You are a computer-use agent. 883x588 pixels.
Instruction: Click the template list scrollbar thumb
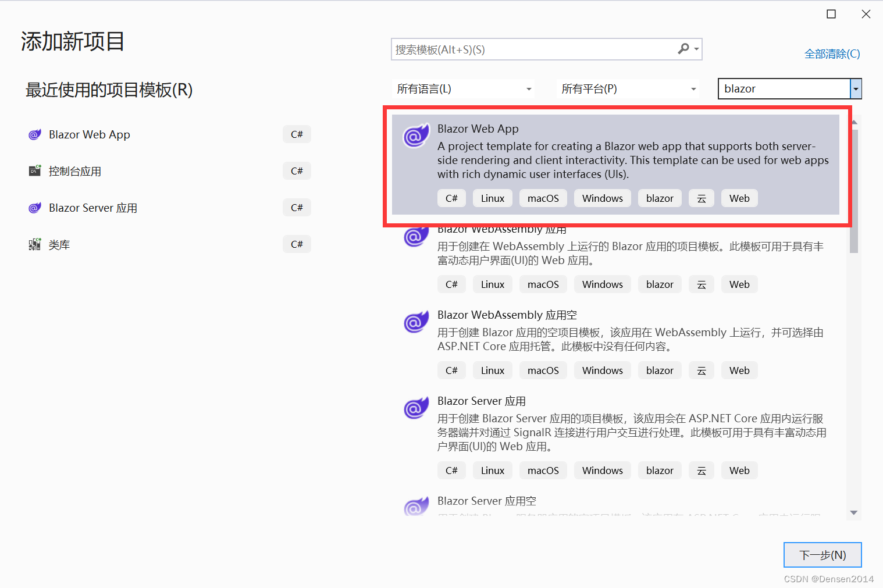click(854, 191)
